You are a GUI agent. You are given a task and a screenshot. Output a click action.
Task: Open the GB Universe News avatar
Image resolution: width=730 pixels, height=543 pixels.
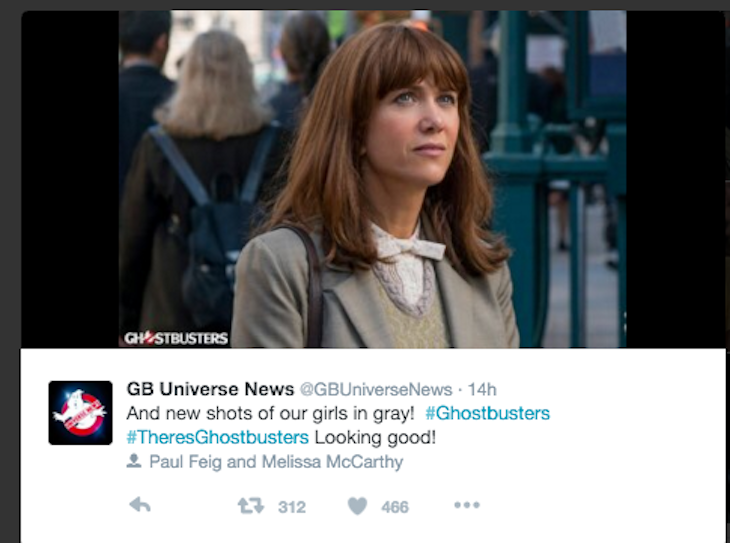pyautogui.click(x=81, y=413)
